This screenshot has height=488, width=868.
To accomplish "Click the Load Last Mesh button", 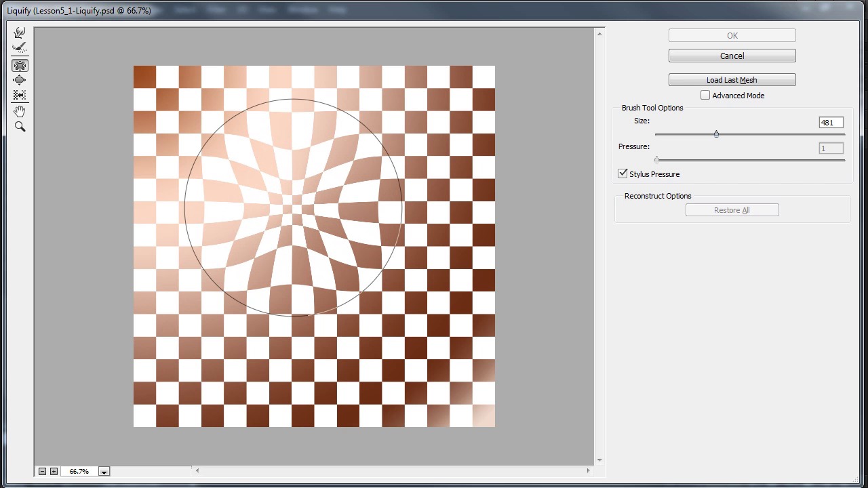I will point(732,80).
